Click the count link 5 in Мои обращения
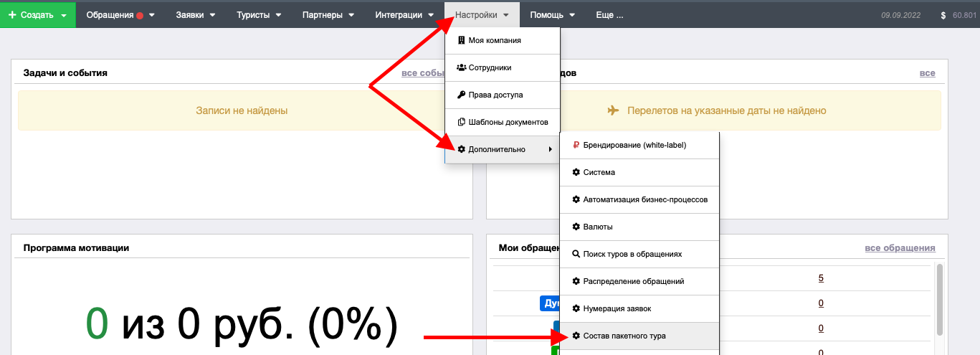 (x=821, y=278)
